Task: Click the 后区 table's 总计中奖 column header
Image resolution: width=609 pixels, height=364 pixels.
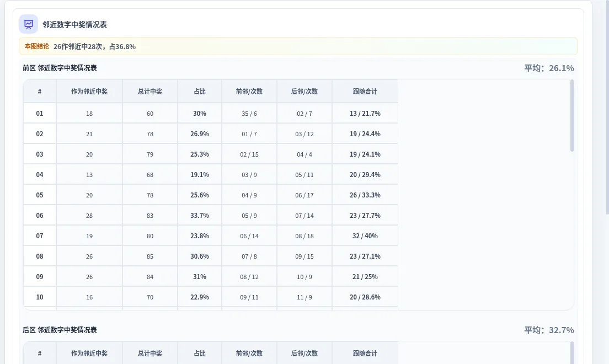Action: [150, 353]
